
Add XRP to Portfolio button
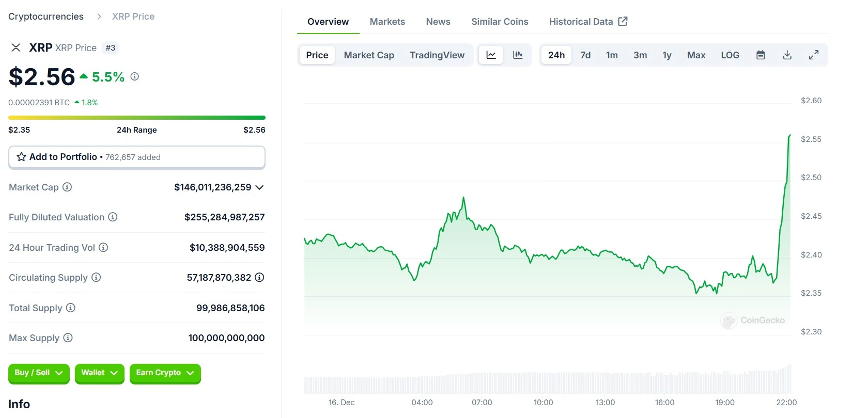pyautogui.click(x=137, y=157)
